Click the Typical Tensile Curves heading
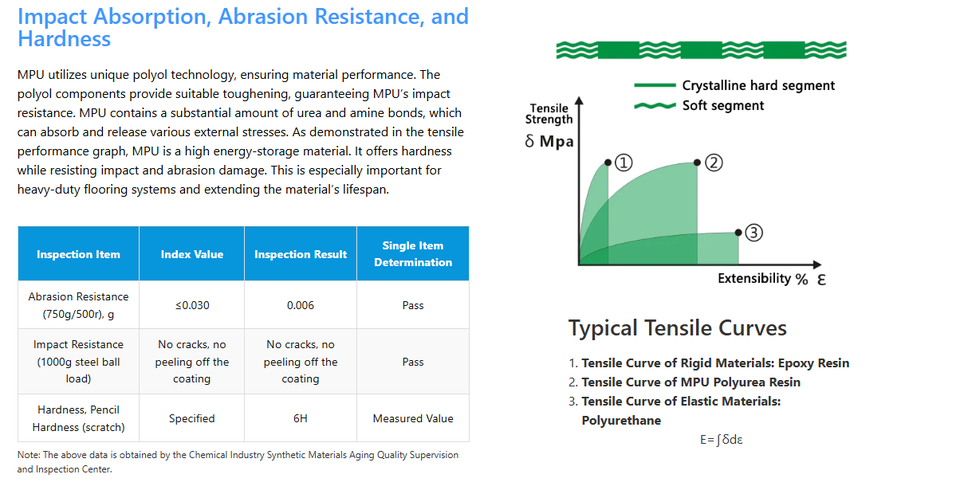This screenshot has height=486, width=960. 677,328
